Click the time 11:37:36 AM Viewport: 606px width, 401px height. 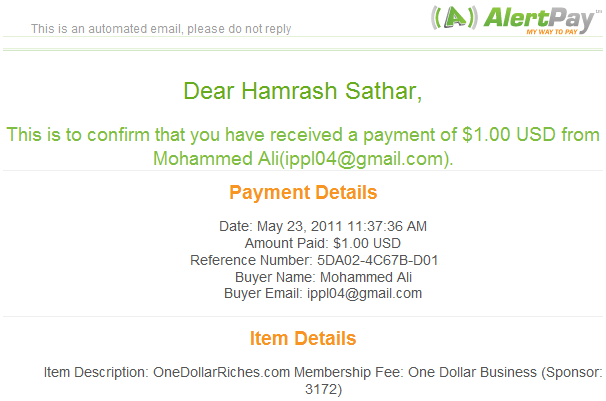point(387,226)
